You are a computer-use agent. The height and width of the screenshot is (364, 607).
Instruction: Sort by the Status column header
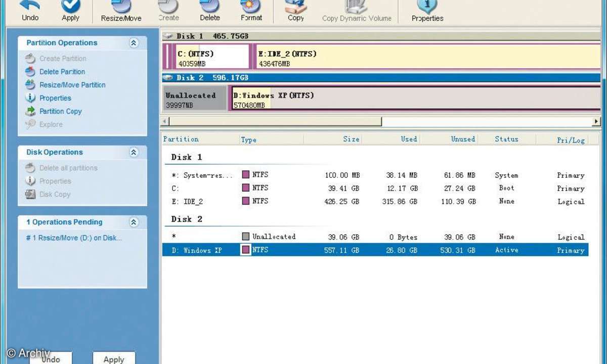click(506, 139)
